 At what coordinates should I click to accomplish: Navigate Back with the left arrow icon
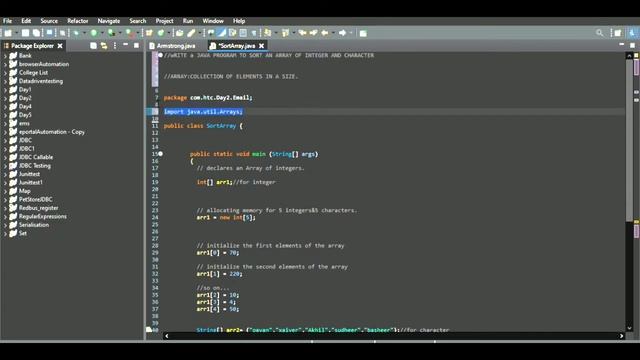tap(325, 33)
